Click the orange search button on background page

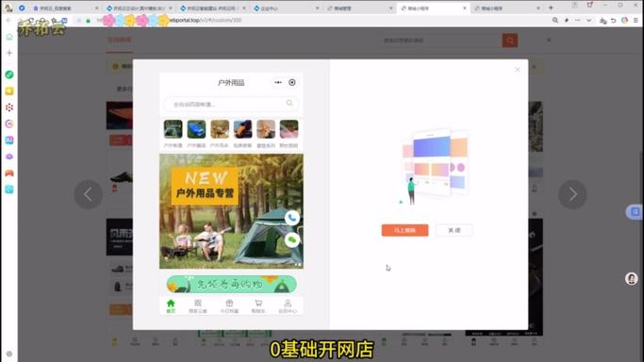(510, 41)
